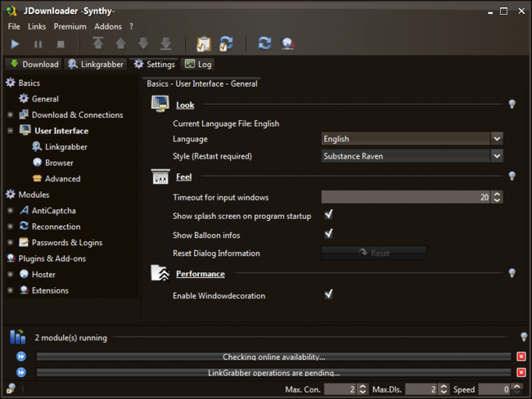
Task: Move selection to bottom of queue
Action: (x=165, y=43)
